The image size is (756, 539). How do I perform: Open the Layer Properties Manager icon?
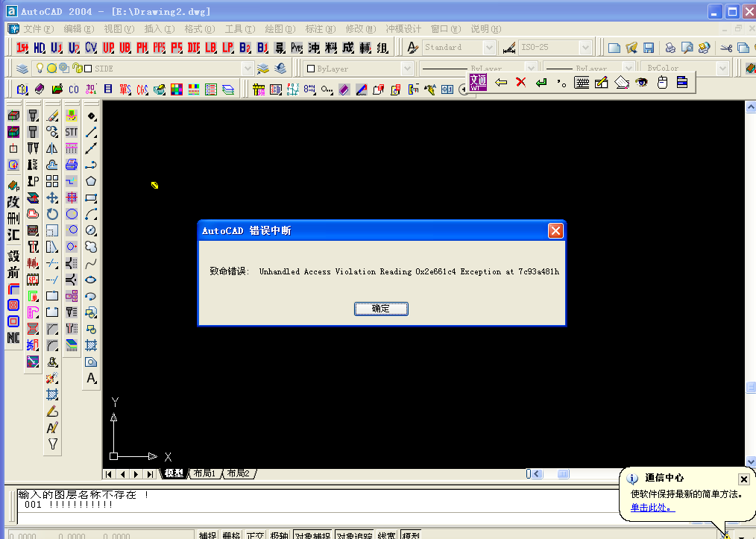click(22, 69)
